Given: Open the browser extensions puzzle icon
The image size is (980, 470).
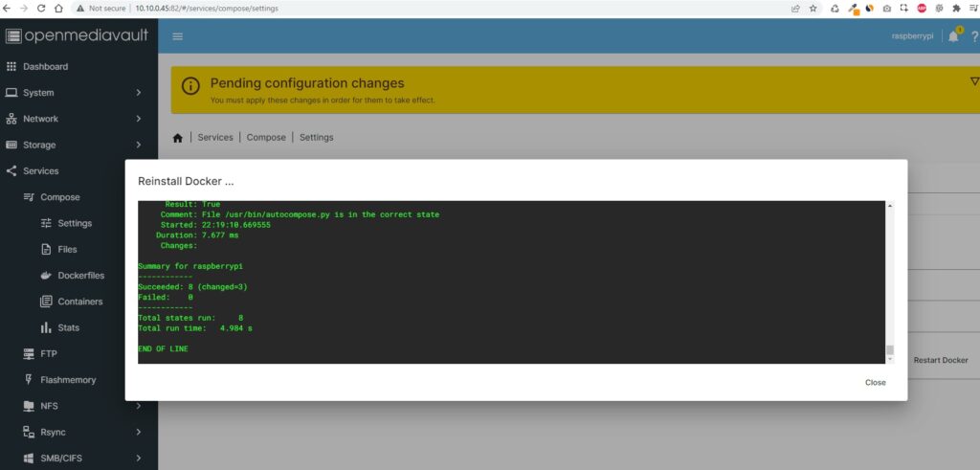Looking at the screenshot, I should click(x=956, y=9).
